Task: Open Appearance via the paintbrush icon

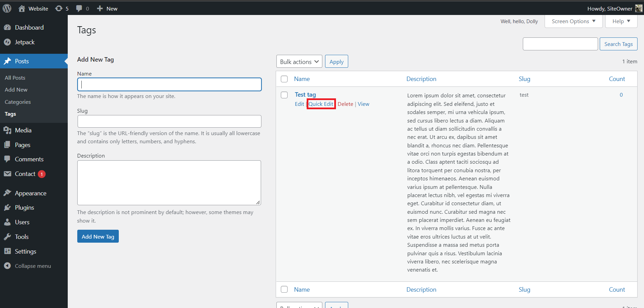Action: click(x=8, y=193)
